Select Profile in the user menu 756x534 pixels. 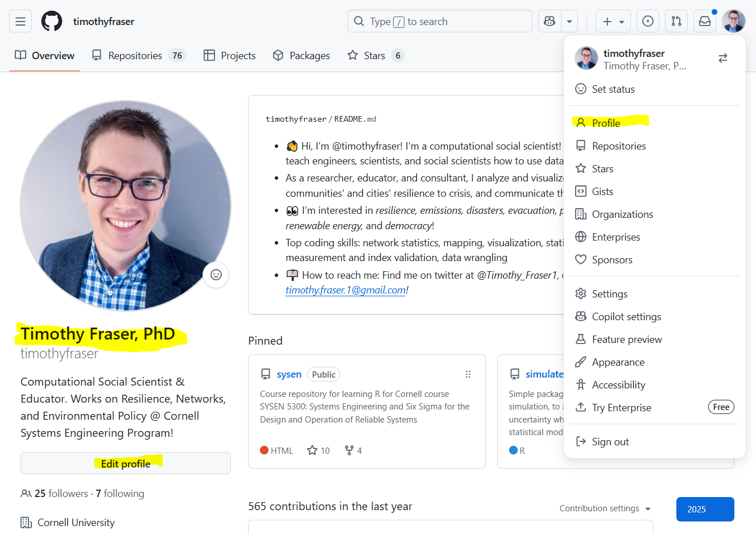pos(655,123)
